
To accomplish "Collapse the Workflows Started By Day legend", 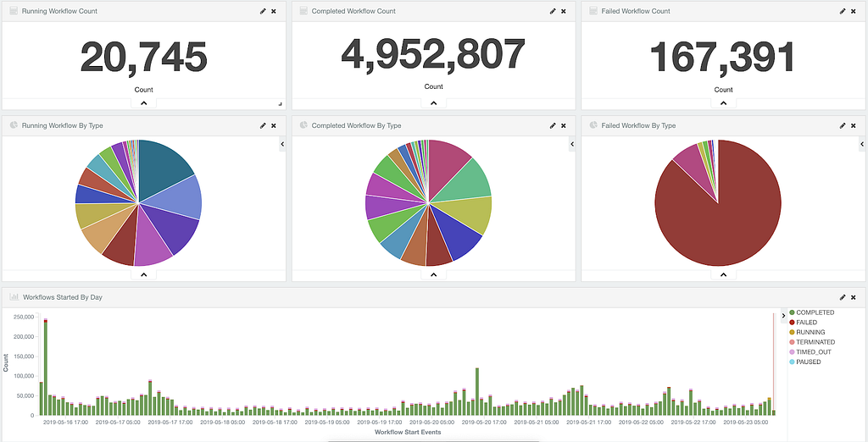I will [783, 315].
